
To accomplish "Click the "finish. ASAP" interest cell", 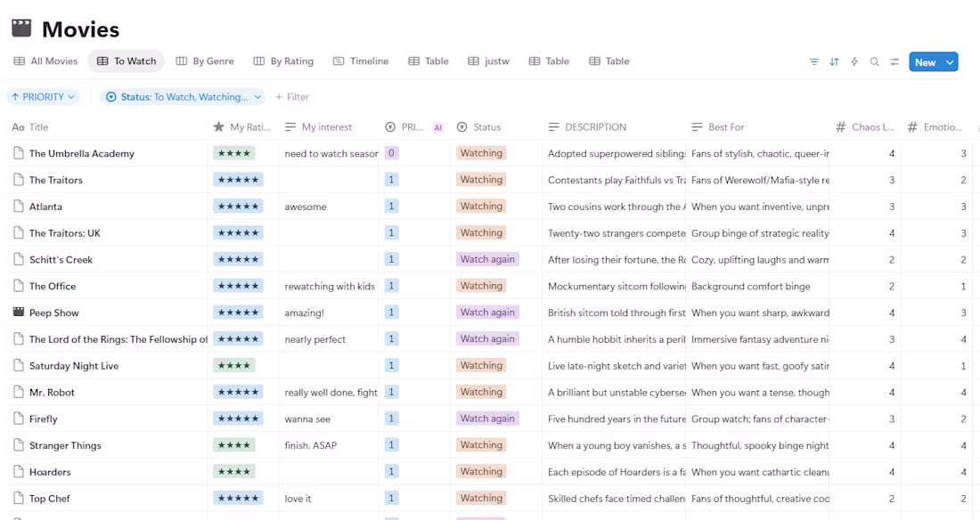I will click(x=311, y=445).
